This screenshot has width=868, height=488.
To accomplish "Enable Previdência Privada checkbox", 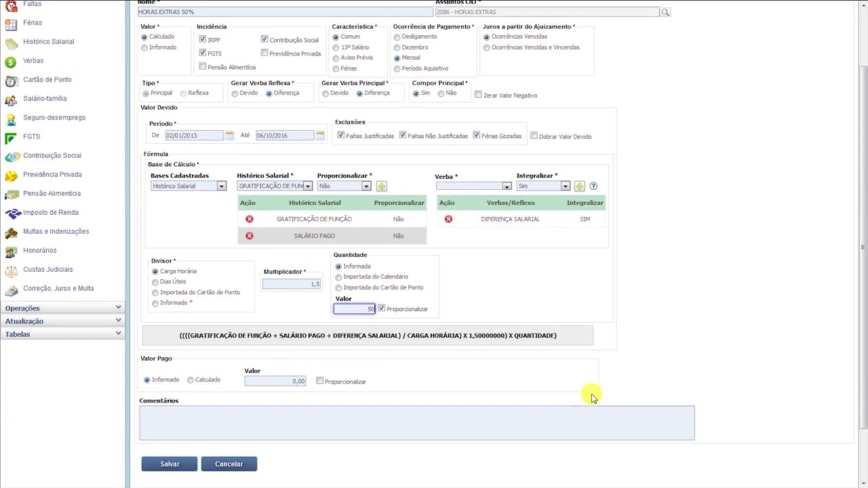I will click(264, 53).
